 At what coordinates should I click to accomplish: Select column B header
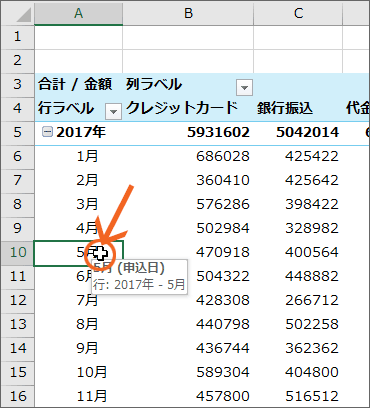click(188, 13)
